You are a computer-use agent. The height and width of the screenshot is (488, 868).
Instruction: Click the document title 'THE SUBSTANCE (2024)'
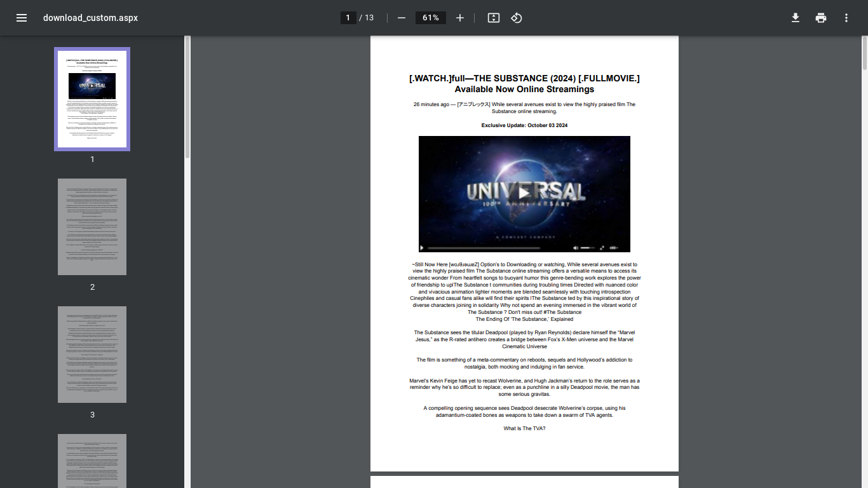pyautogui.click(x=524, y=78)
